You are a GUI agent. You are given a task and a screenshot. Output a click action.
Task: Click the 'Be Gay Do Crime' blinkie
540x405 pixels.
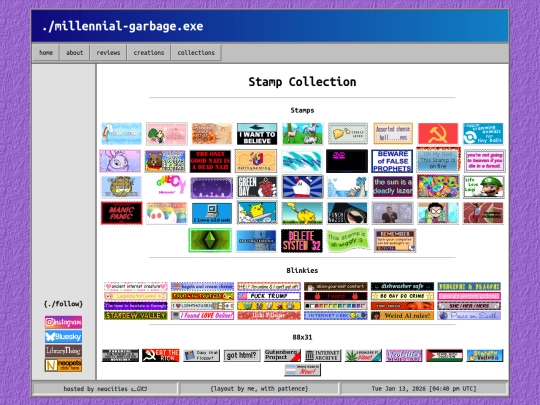pyautogui.click(x=402, y=296)
